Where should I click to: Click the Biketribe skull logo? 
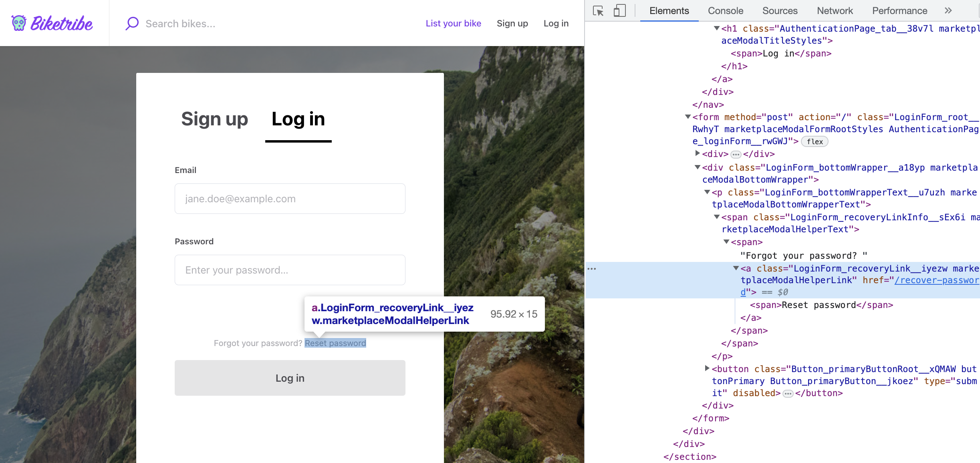pos(18,23)
